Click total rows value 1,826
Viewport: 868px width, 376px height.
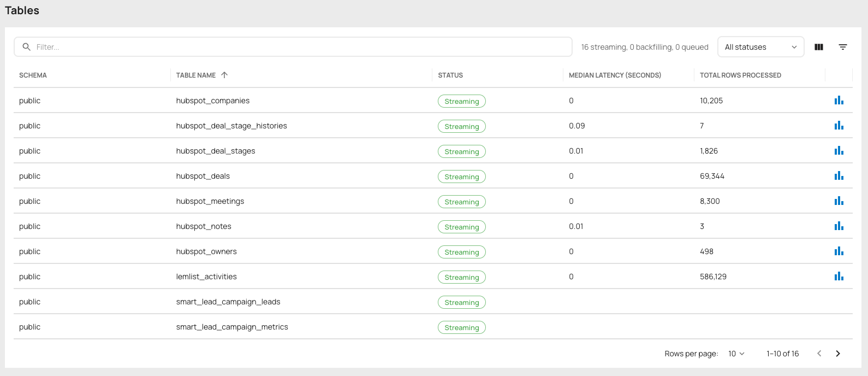[x=709, y=151]
